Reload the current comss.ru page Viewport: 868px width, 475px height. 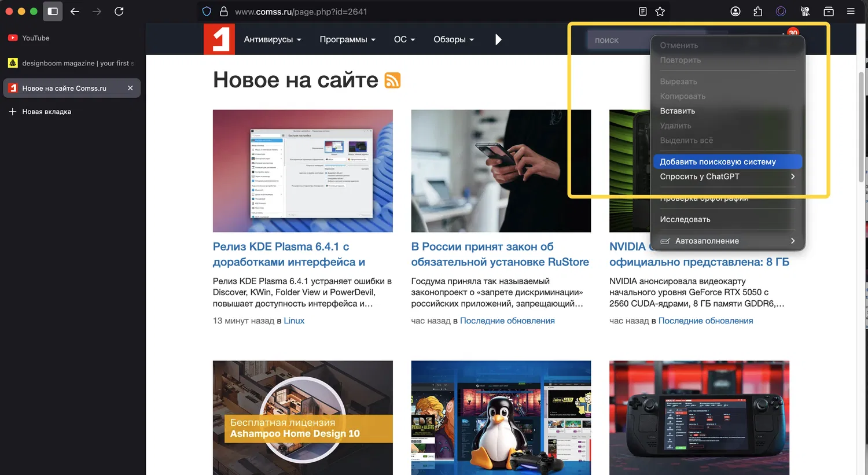[x=119, y=11]
